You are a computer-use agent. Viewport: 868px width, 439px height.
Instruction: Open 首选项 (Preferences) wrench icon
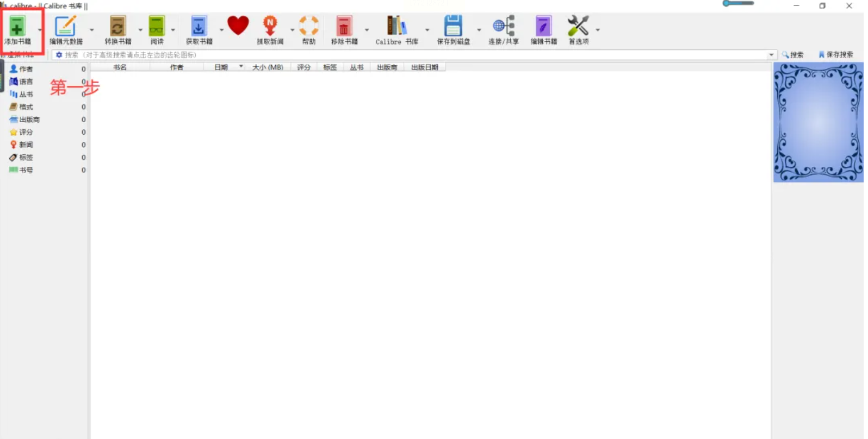tap(578, 26)
